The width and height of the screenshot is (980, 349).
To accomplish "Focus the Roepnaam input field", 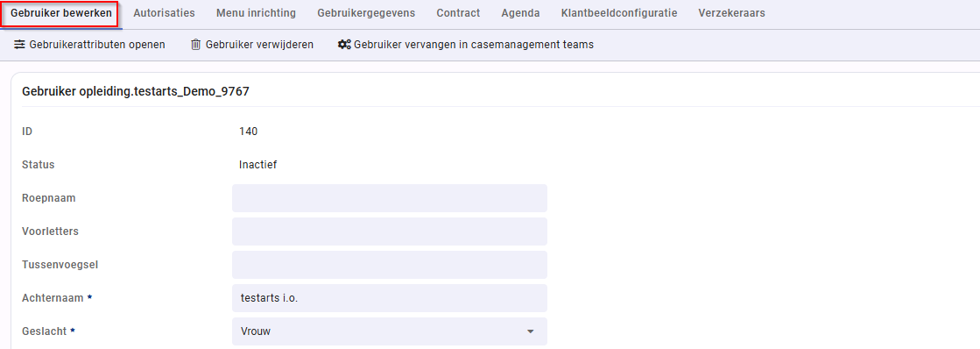I will point(390,197).
